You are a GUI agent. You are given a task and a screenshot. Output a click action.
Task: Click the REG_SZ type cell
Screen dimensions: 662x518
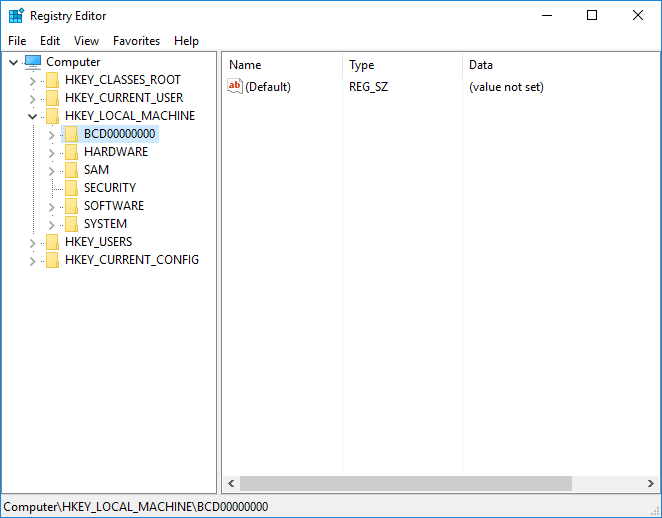click(x=368, y=87)
